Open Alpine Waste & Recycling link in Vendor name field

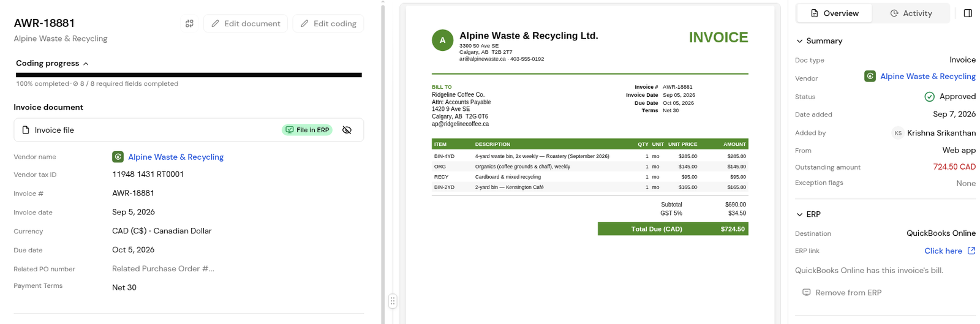pyautogui.click(x=176, y=157)
